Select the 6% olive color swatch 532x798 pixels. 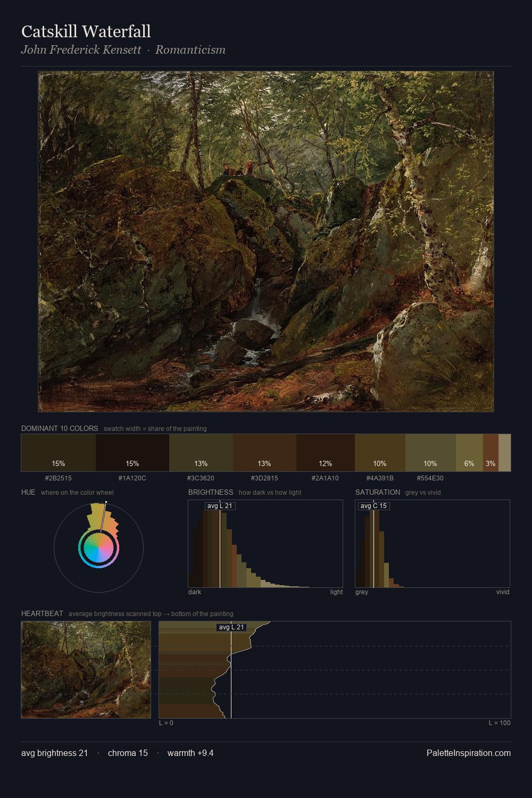tap(469, 453)
